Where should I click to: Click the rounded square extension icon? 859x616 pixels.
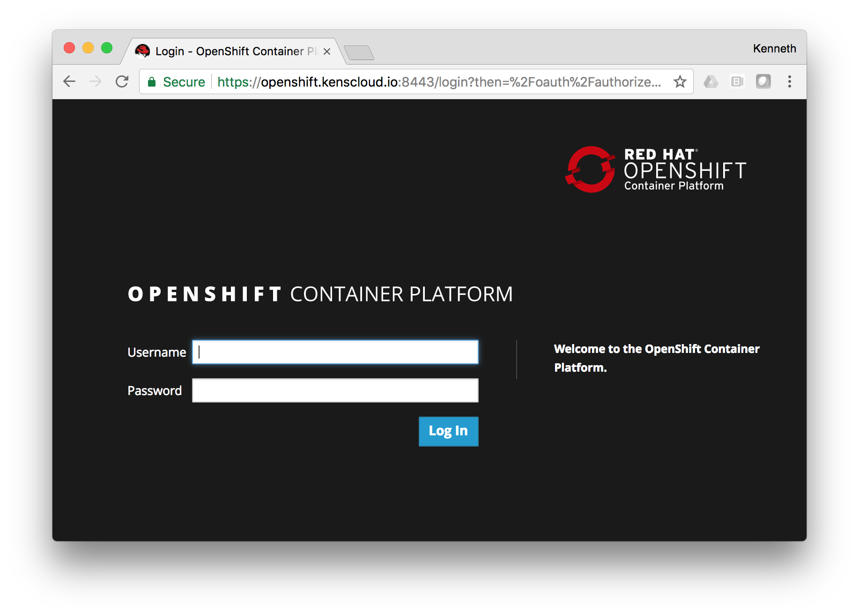pyautogui.click(x=763, y=82)
